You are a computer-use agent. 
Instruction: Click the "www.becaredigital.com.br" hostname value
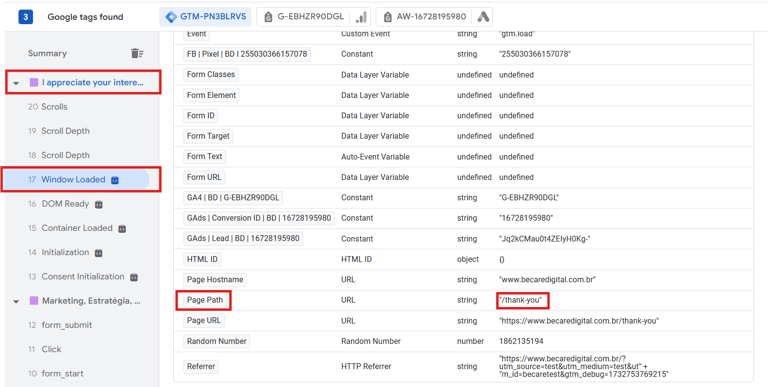547,280
